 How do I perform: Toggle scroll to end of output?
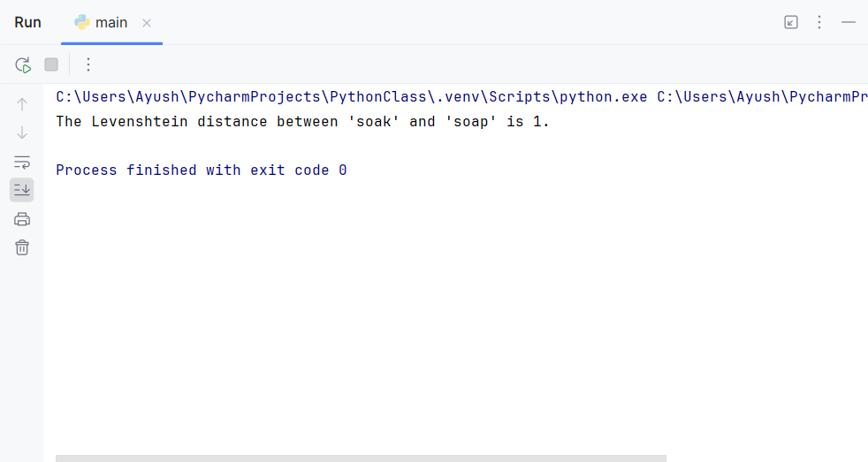click(22, 190)
